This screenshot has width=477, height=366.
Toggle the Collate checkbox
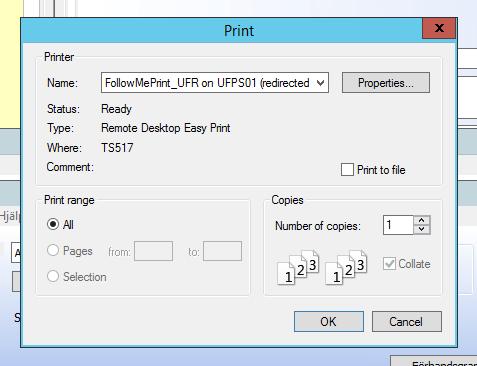tap(389, 264)
